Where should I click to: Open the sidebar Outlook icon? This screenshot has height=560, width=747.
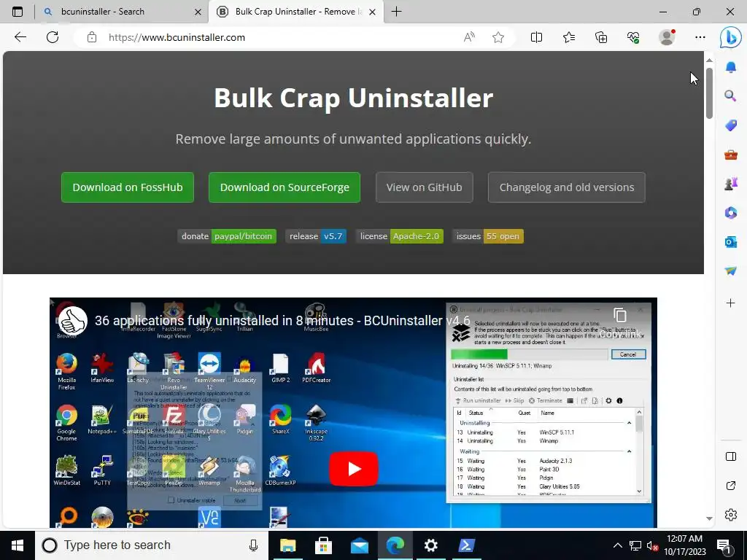pos(731,242)
